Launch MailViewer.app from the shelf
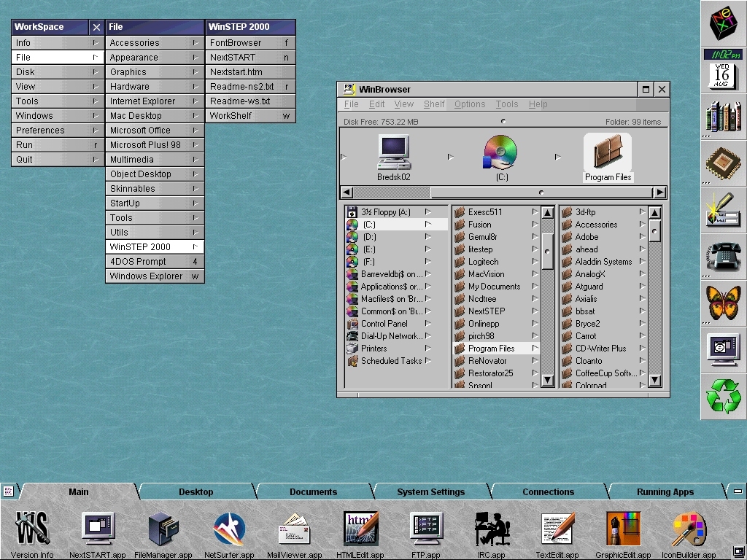Viewport: 747px width, 560px height. [x=295, y=534]
